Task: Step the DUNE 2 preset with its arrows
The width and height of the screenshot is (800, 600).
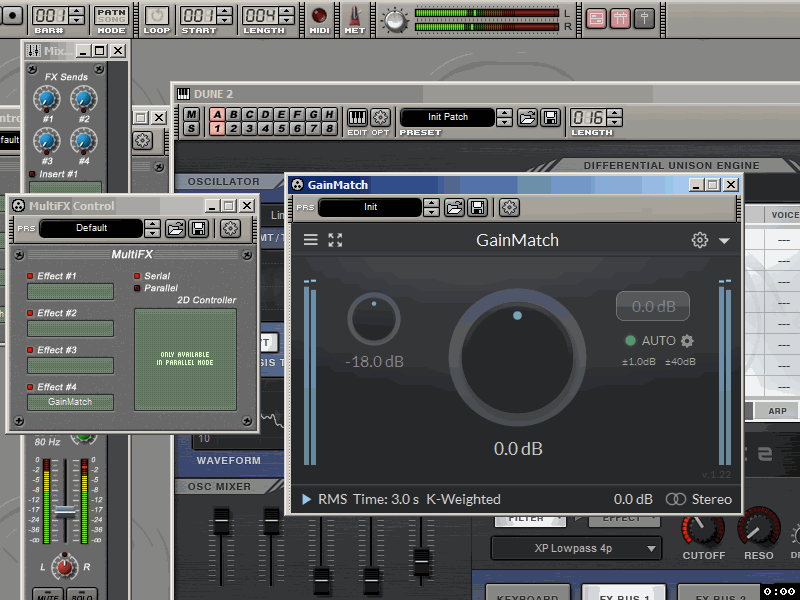Action: click(505, 118)
